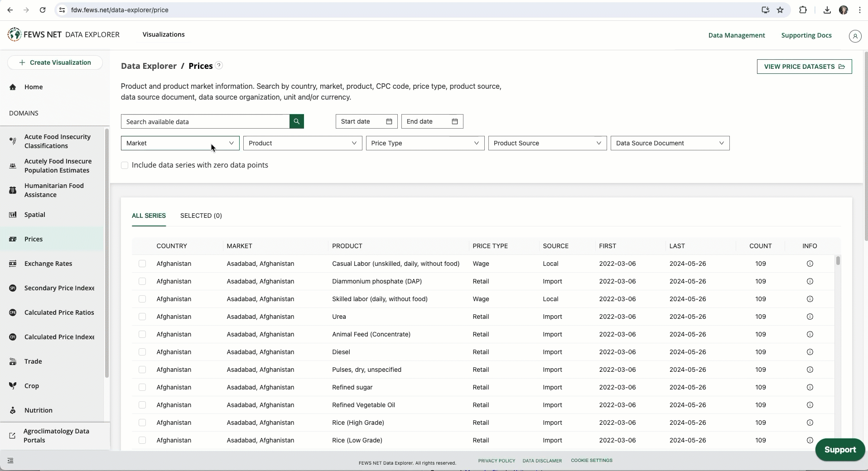Click info icon for Diesel row
Viewport: 868px width, 471px height.
pos(810,352)
